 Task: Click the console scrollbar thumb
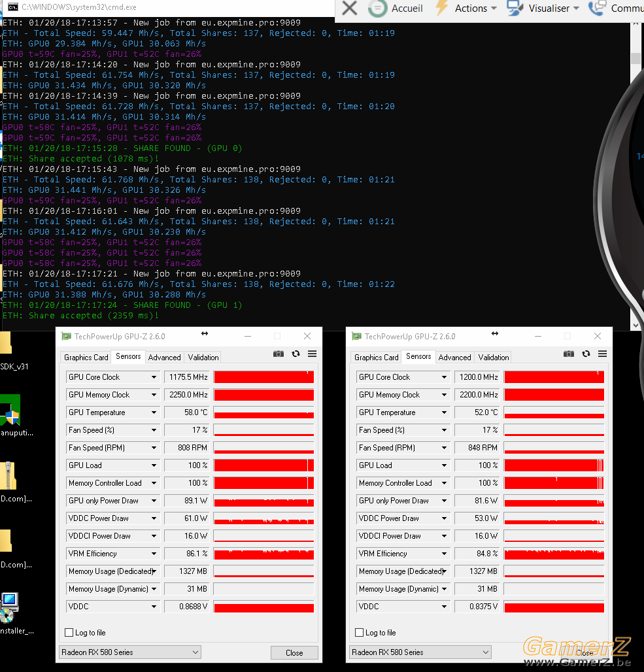pos(636,58)
